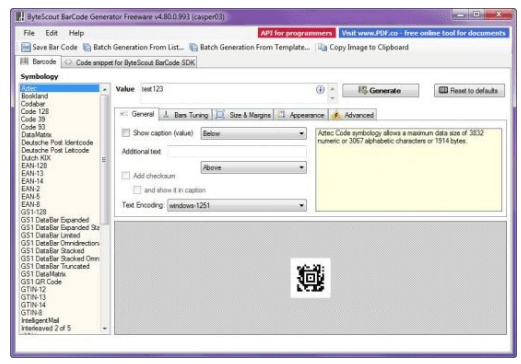Click the API for programmers link
Image resolution: width=521 pixels, height=364 pixels.
click(296, 33)
